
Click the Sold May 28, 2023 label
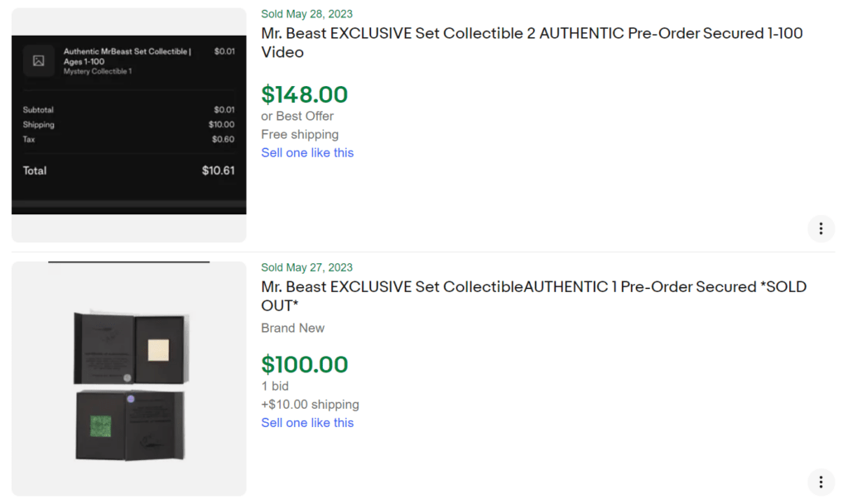(x=306, y=13)
